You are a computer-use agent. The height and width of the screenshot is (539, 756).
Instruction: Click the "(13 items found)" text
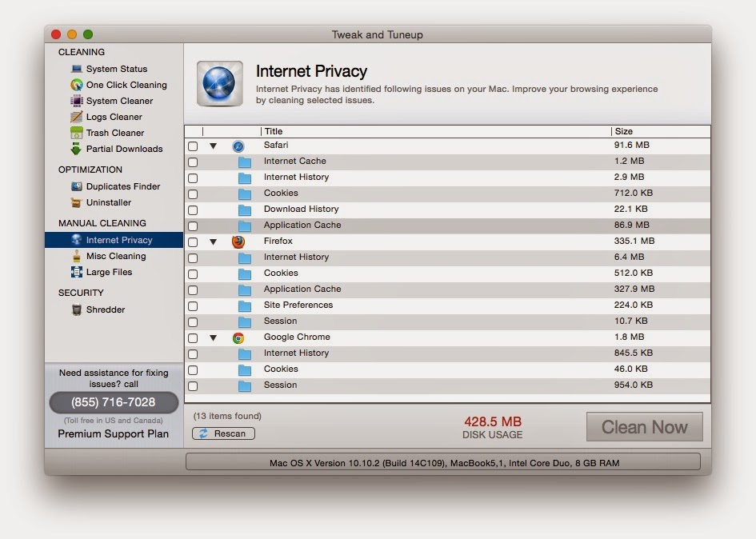pos(227,416)
